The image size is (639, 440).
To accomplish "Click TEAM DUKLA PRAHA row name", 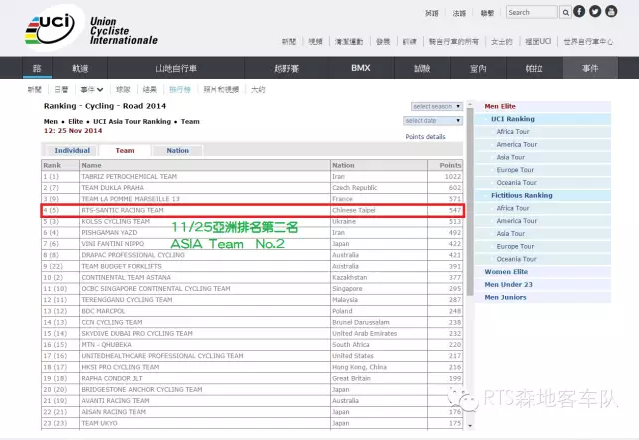I will click(112, 188).
